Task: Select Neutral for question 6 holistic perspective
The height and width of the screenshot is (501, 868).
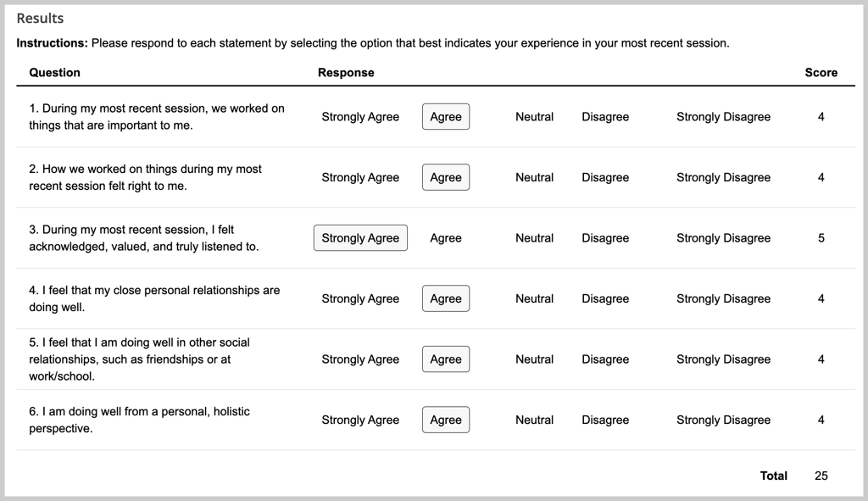Action: tap(534, 420)
